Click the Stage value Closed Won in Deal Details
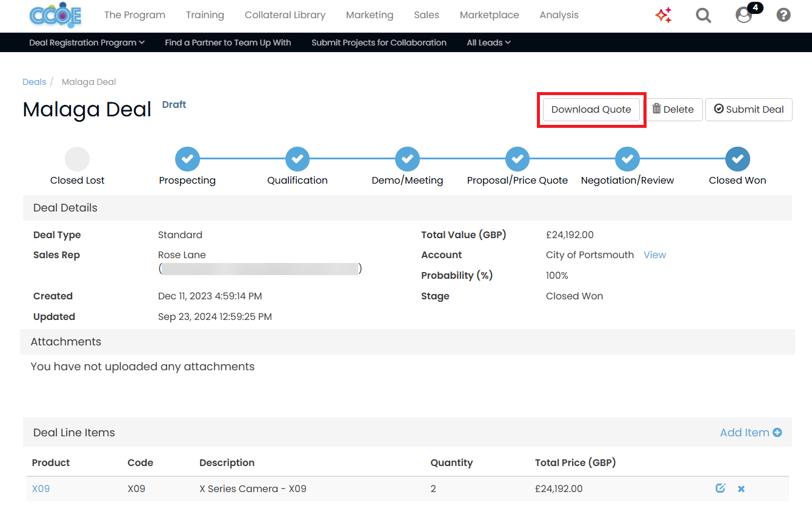Viewport: 812px width, 526px height. coord(574,296)
